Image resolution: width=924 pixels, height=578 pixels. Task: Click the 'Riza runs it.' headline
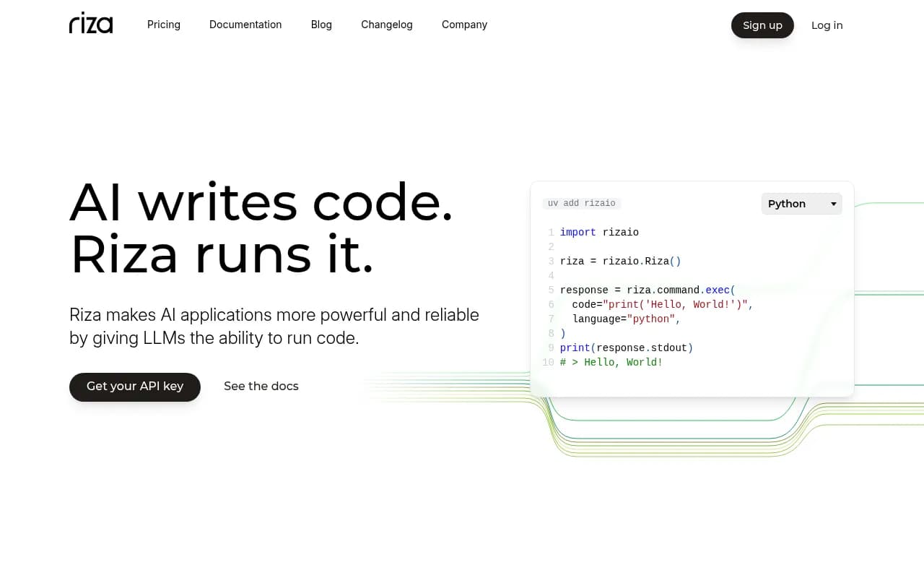(222, 254)
